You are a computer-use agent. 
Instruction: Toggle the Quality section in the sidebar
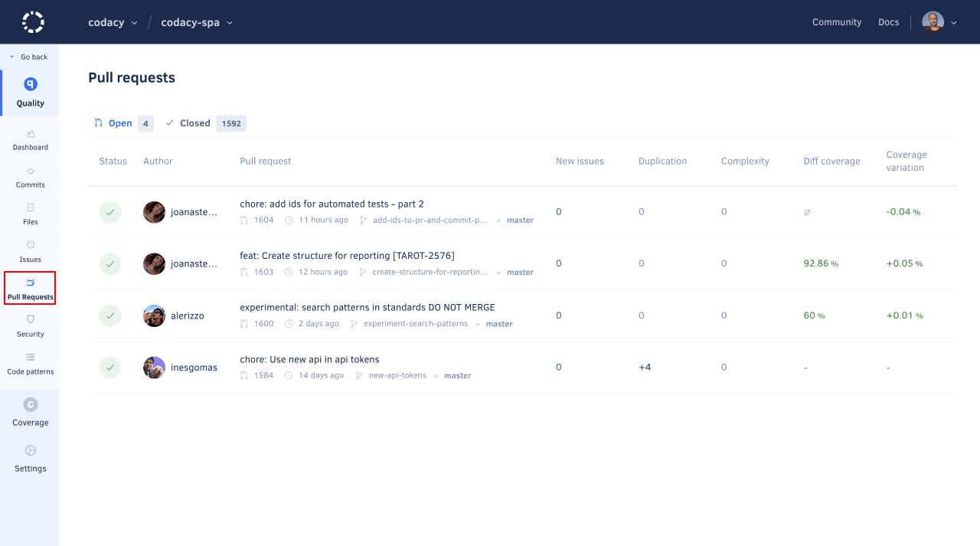(x=30, y=91)
